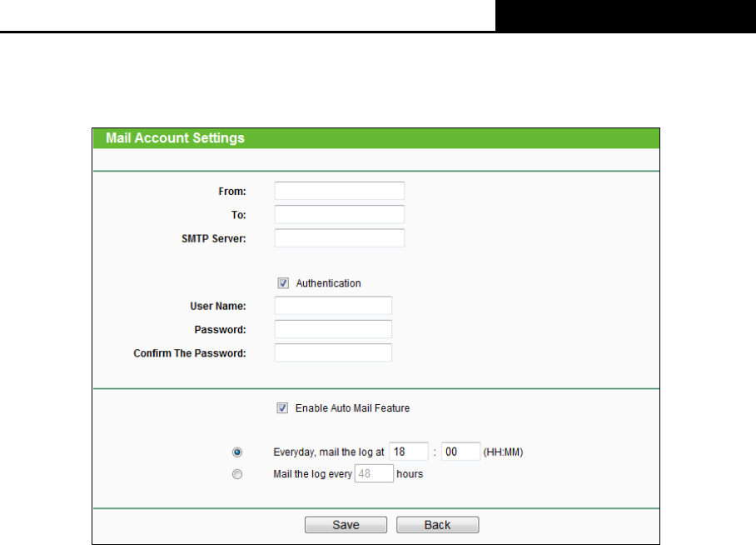The height and width of the screenshot is (545, 756).
Task: Click the Confirm The Password label
Action: point(190,353)
